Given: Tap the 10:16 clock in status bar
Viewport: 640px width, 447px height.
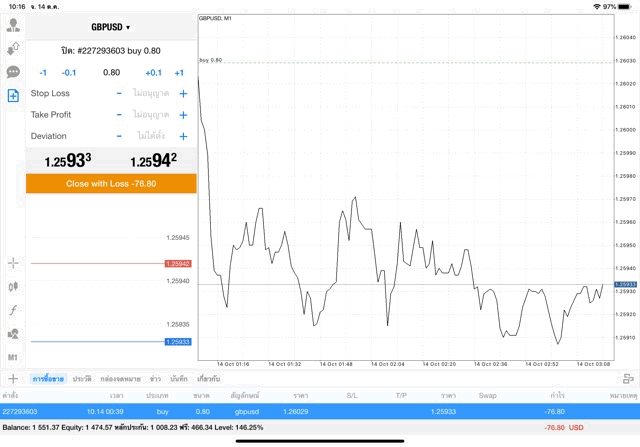Looking at the screenshot, I should (17, 7).
